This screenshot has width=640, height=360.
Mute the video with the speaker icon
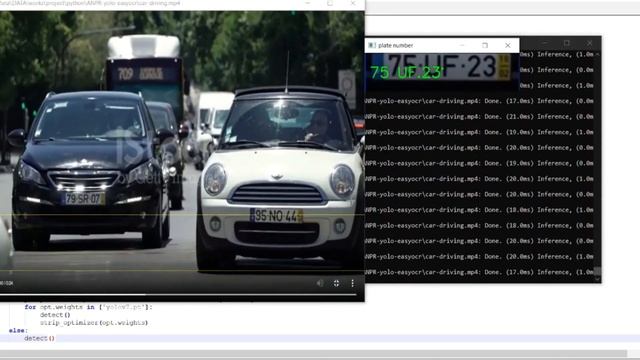[320, 283]
